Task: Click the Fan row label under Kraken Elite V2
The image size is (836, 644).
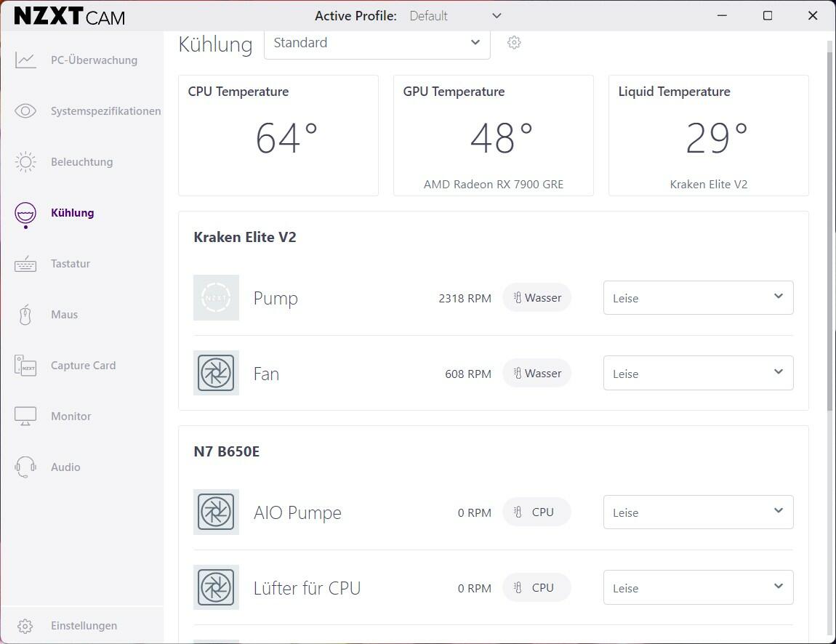Action: pyautogui.click(x=266, y=374)
